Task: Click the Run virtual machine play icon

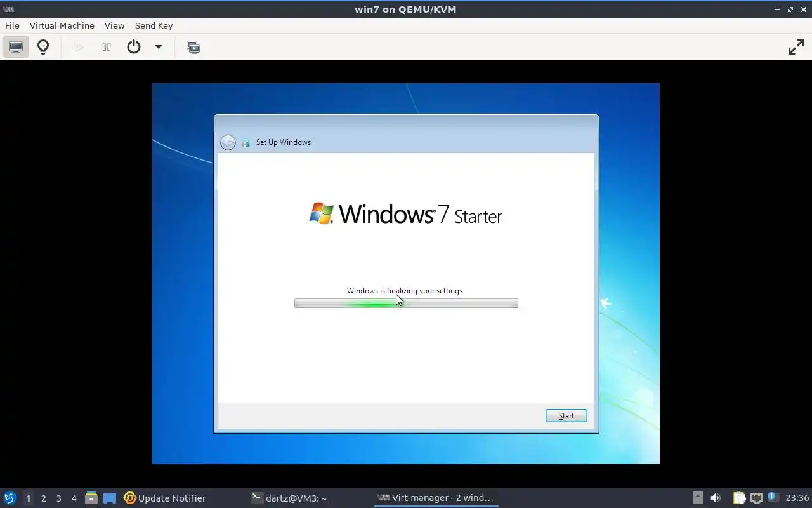Action: (x=79, y=47)
